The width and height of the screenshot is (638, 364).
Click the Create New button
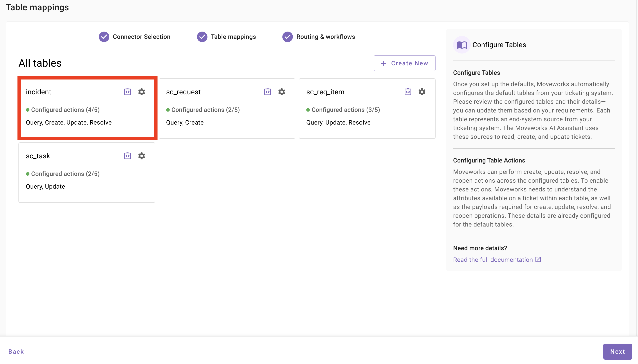tap(404, 63)
